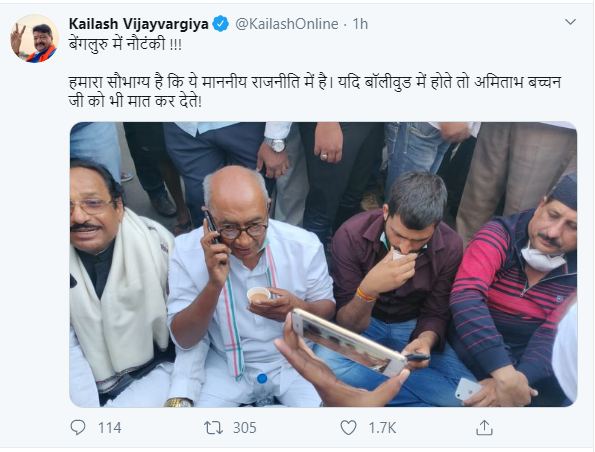
Task: Retweet using the arrows icon
Action: coord(213,428)
